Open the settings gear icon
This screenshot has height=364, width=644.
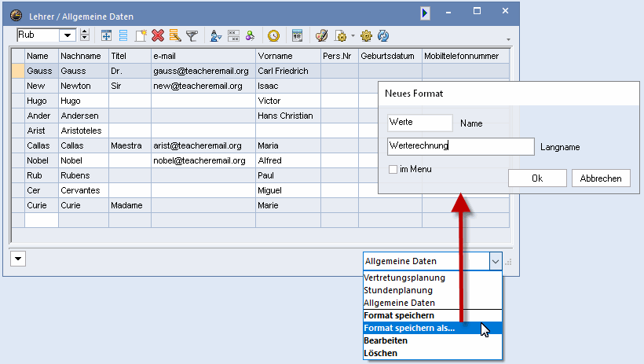366,36
